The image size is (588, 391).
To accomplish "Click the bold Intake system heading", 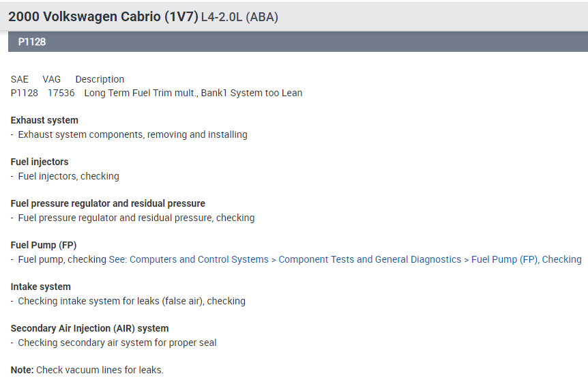I will coord(41,287).
